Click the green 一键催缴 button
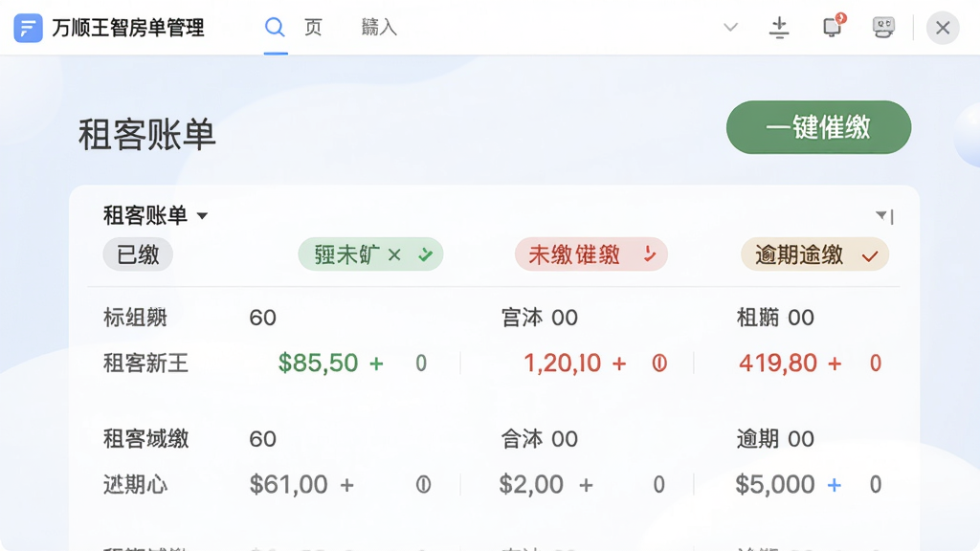980x551 pixels. pyautogui.click(x=818, y=127)
